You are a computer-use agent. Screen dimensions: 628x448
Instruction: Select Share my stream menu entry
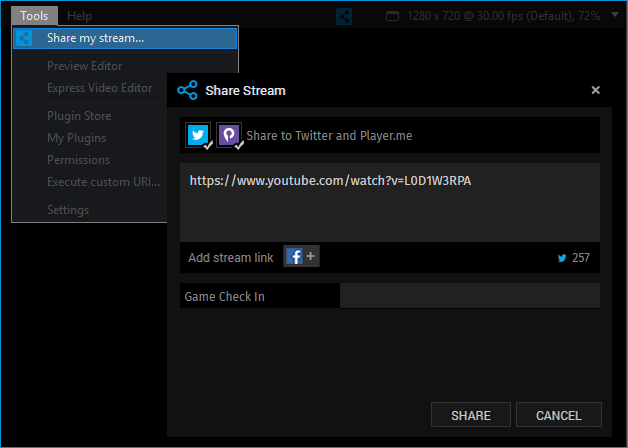coord(125,38)
